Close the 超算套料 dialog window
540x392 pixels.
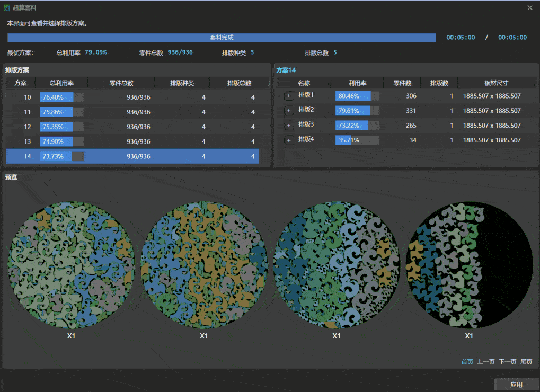[x=530, y=7]
